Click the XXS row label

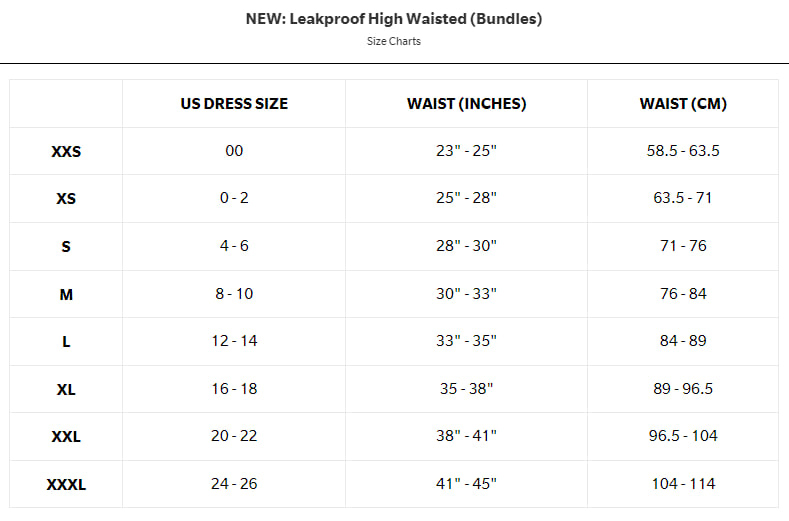tap(66, 152)
